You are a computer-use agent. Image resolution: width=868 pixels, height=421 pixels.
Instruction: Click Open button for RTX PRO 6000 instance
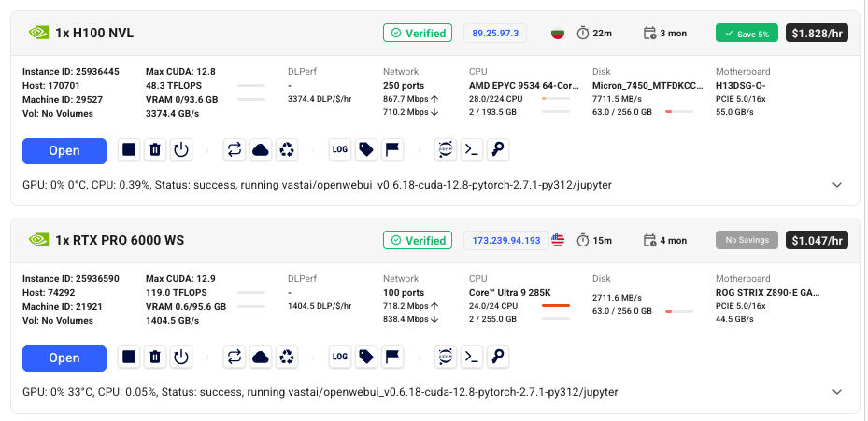point(64,358)
